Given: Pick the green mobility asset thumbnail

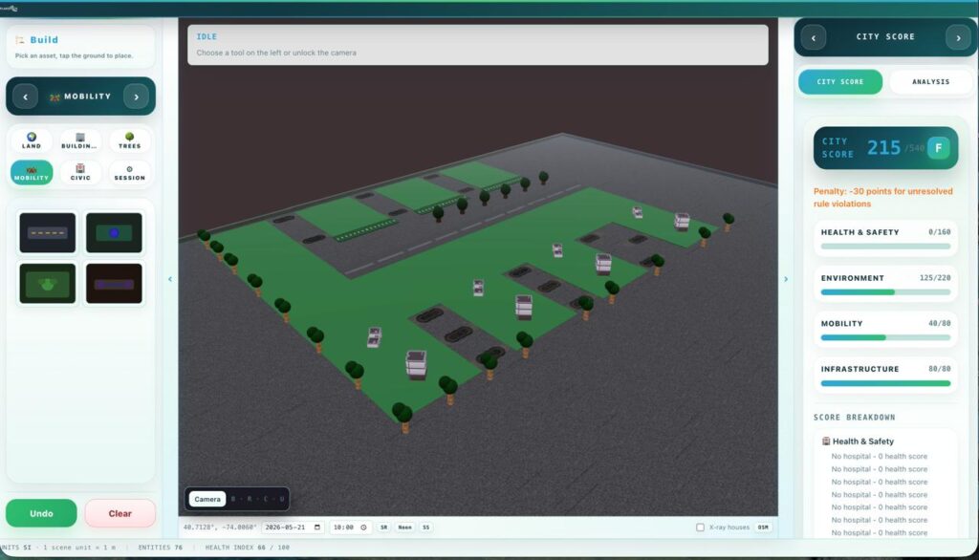Looking at the screenshot, I should pyautogui.click(x=48, y=284).
